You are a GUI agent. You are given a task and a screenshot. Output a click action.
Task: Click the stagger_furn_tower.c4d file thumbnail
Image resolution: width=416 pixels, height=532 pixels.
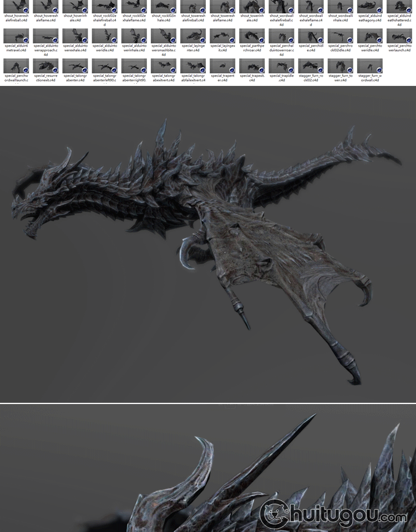click(x=341, y=66)
